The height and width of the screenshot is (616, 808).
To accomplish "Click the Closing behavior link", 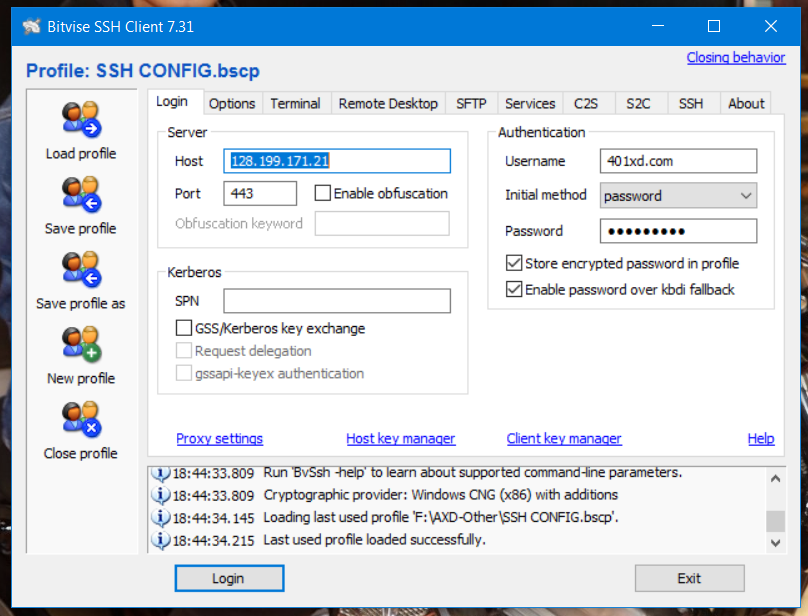I will pyautogui.click(x=736, y=58).
